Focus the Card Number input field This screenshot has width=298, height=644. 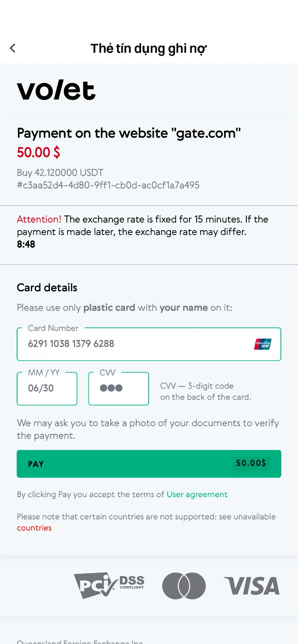(149, 344)
